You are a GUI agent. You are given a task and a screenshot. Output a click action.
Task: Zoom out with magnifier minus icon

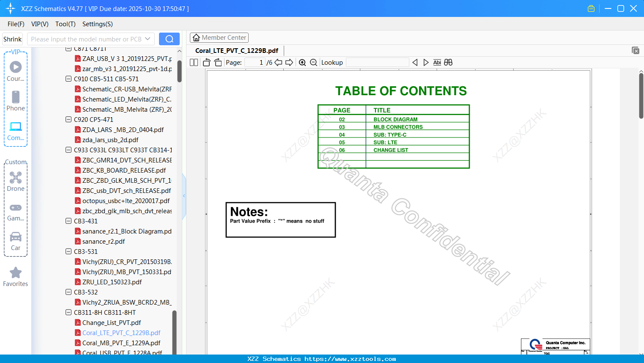pyautogui.click(x=313, y=63)
